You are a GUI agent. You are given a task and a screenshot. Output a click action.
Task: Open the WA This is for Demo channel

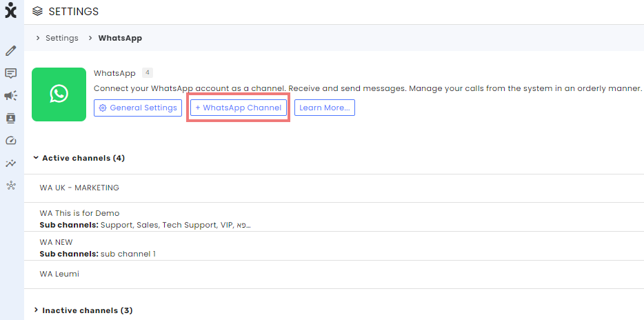[334, 217]
